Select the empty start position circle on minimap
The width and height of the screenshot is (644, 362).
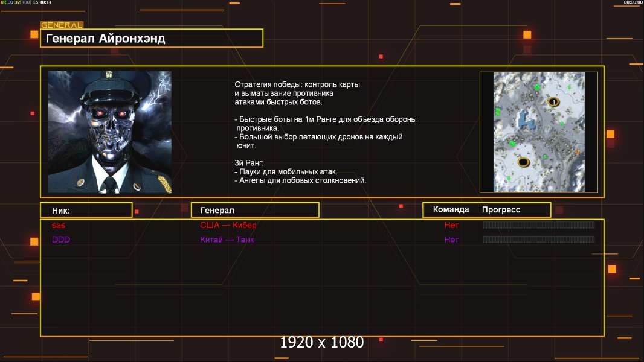click(523, 162)
